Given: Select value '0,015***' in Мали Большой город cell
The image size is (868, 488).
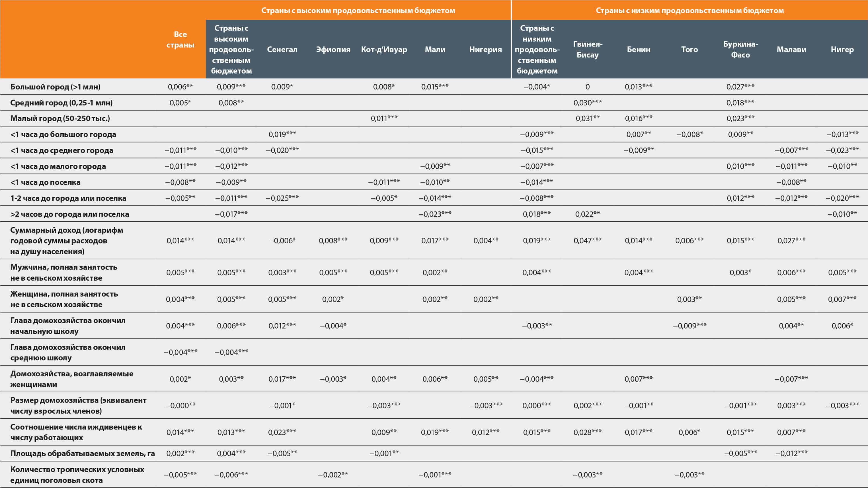Looking at the screenshot, I should pyautogui.click(x=435, y=87).
